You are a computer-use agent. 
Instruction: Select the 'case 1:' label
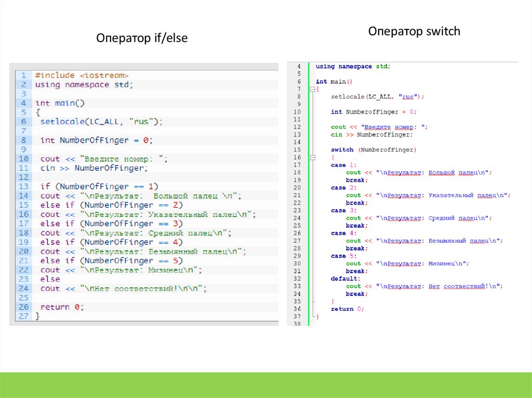tap(344, 165)
